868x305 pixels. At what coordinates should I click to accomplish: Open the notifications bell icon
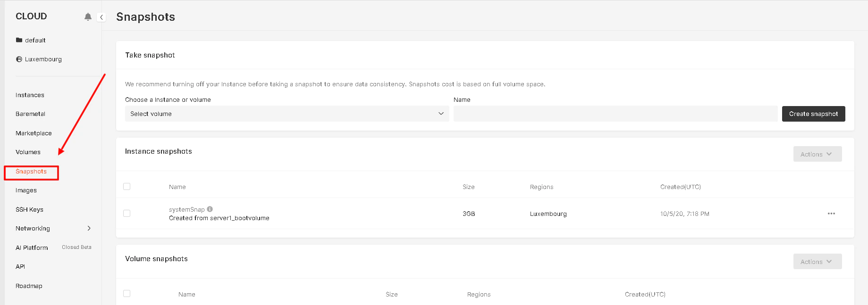pyautogui.click(x=88, y=17)
